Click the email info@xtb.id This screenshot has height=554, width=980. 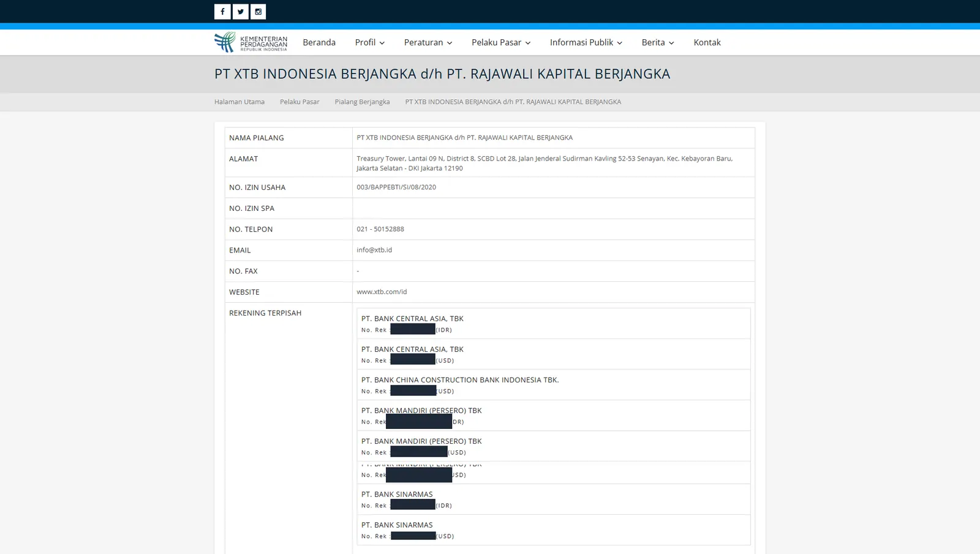click(374, 250)
